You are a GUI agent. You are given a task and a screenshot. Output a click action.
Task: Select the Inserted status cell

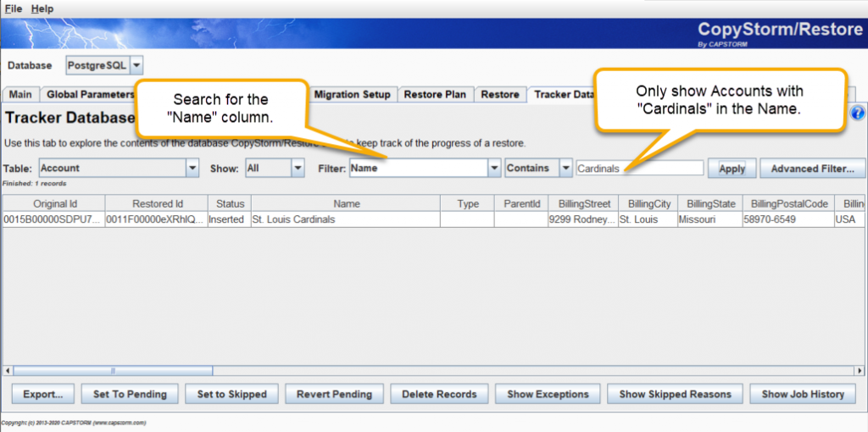click(x=230, y=219)
